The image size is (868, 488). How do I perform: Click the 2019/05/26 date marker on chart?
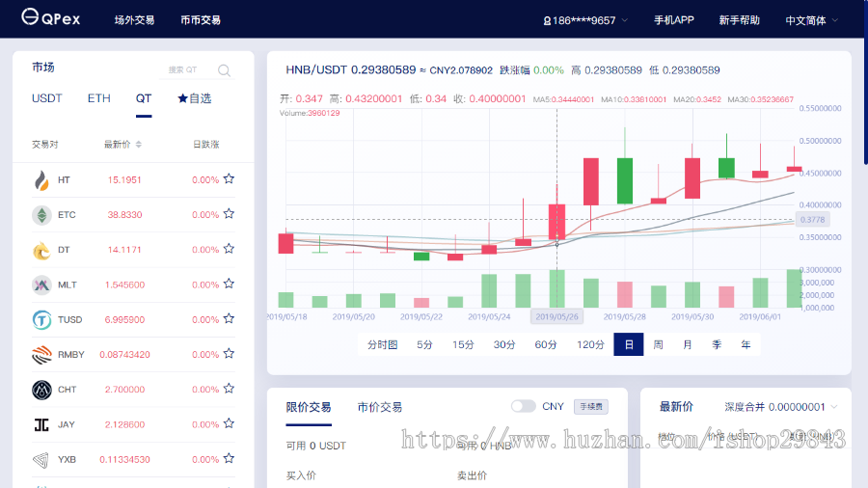(x=556, y=316)
